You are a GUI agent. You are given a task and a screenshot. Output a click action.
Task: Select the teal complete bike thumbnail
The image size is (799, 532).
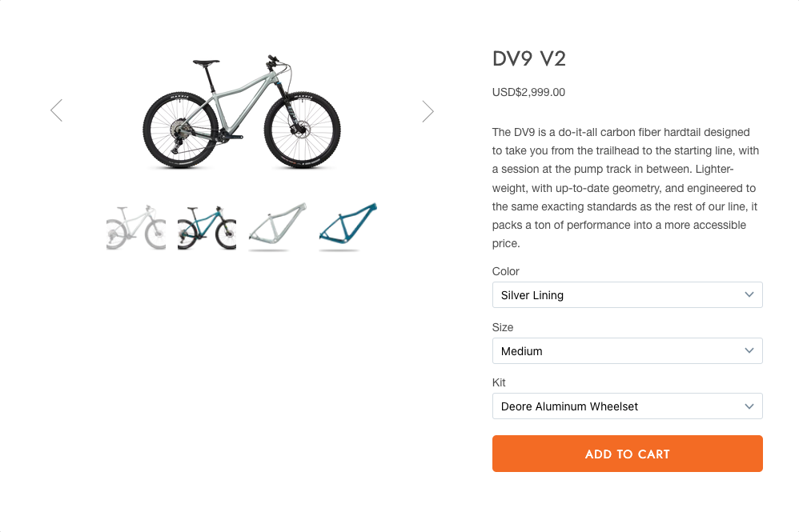207,227
